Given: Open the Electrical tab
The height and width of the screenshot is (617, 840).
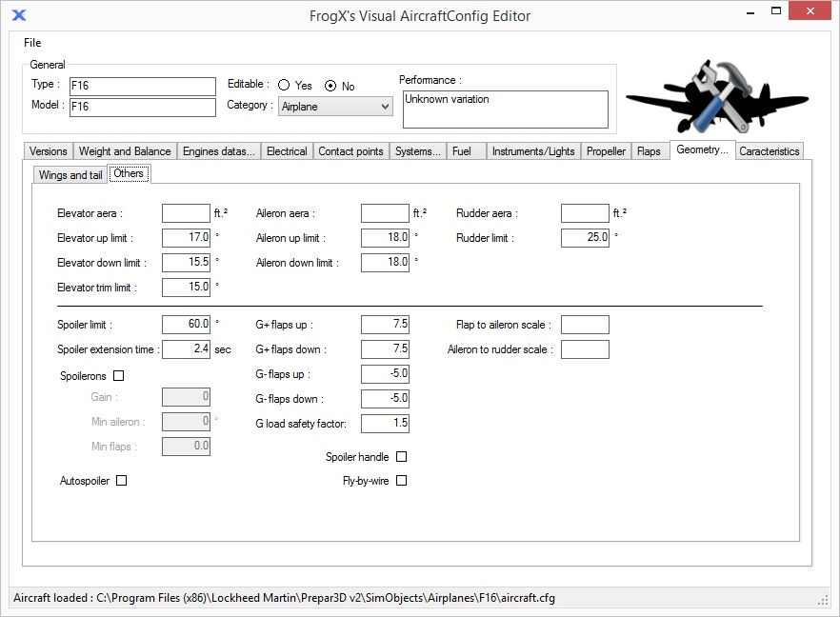Looking at the screenshot, I should (x=287, y=151).
